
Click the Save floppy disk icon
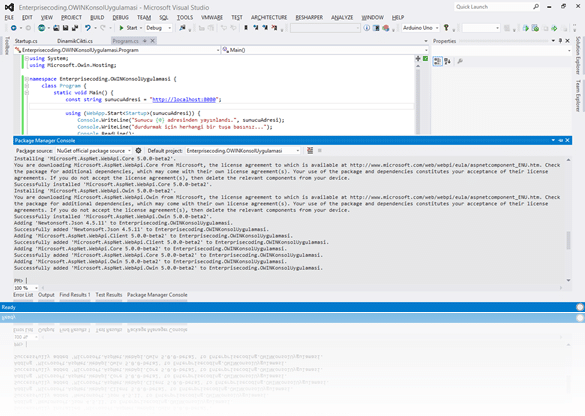(65, 28)
